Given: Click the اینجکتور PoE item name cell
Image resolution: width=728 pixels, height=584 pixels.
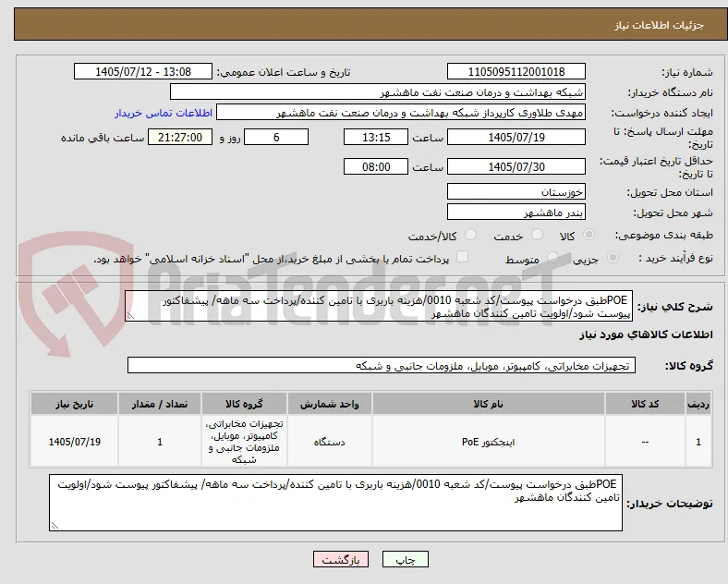Looking at the screenshot, I should [489, 442].
